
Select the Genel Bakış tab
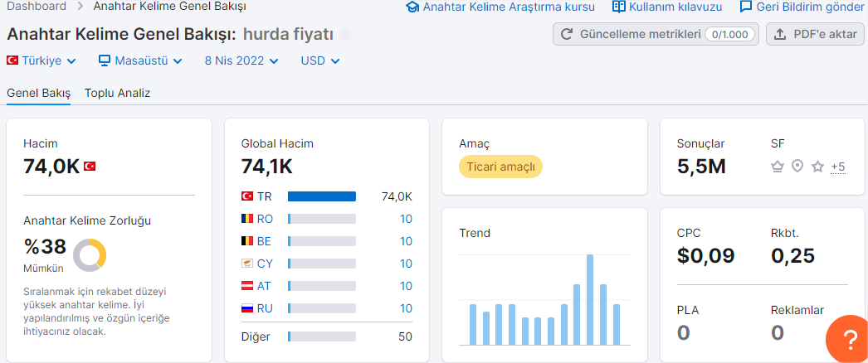39,93
